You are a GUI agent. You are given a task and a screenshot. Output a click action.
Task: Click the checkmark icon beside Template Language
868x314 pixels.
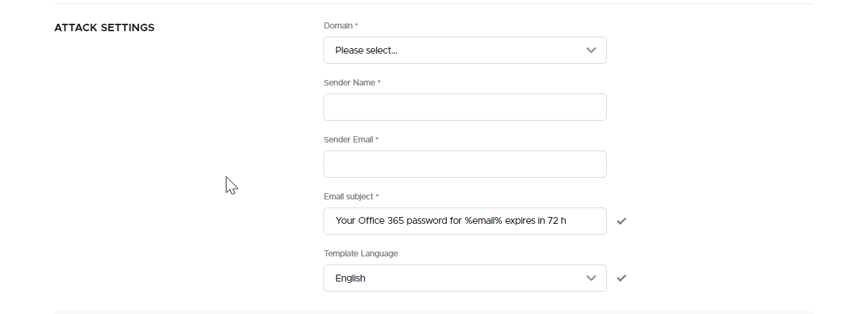coord(622,278)
